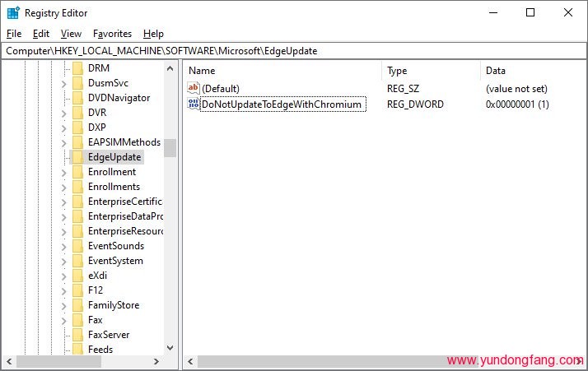The width and height of the screenshot is (588, 371).
Task: Select the DXP folder icon
Action: [x=77, y=128]
